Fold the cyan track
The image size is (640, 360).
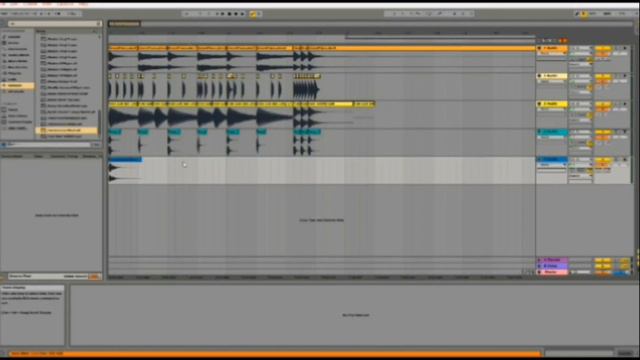click(x=539, y=132)
